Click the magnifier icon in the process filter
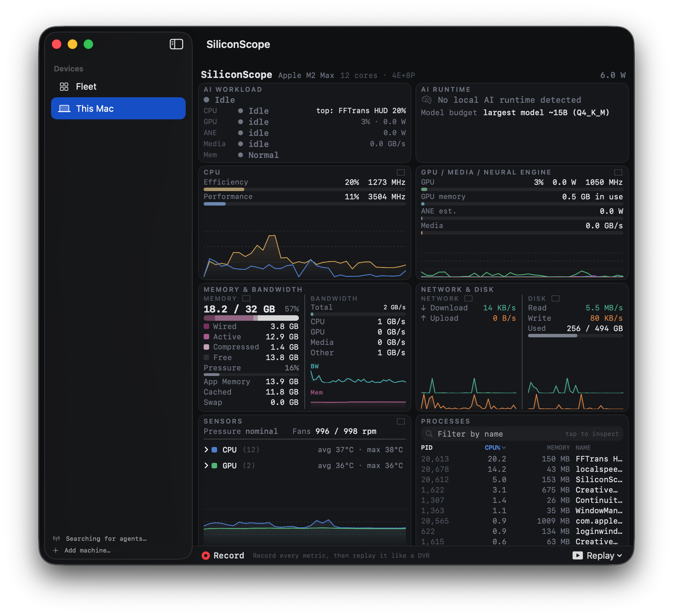 pos(429,434)
